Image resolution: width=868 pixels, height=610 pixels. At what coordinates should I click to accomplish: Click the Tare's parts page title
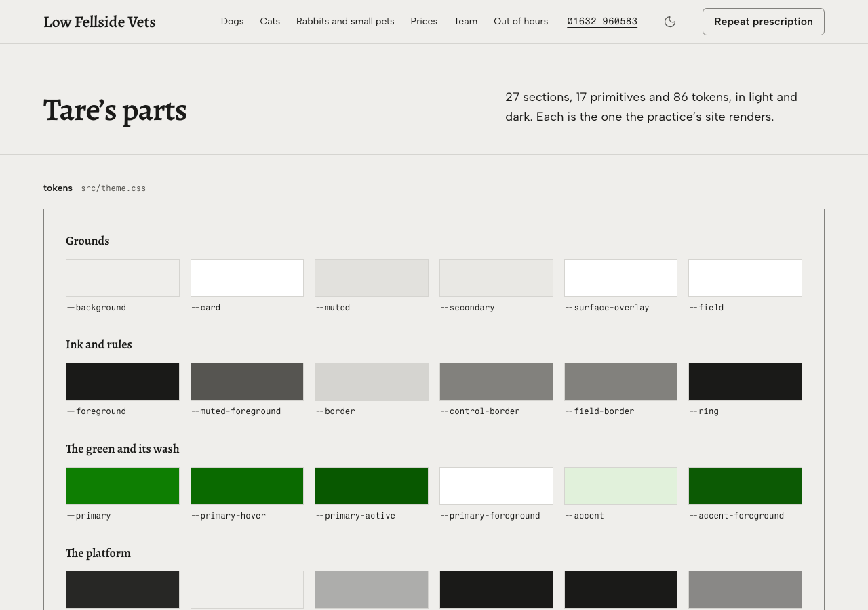click(x=115, y=110)
